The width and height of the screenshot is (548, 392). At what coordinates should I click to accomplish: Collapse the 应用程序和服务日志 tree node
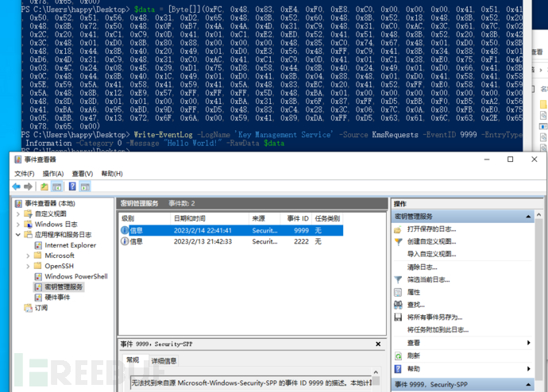(x=17, y=235)
